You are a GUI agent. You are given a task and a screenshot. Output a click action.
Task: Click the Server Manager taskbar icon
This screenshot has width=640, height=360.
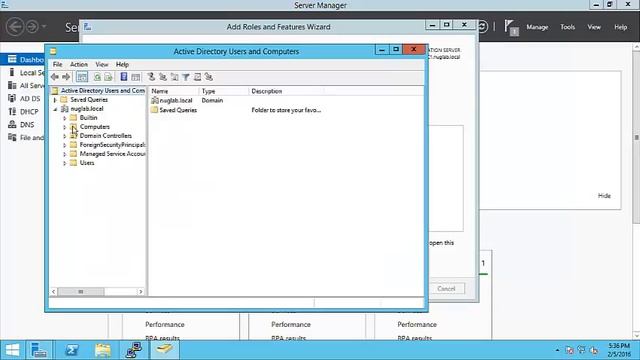point(39,350)
